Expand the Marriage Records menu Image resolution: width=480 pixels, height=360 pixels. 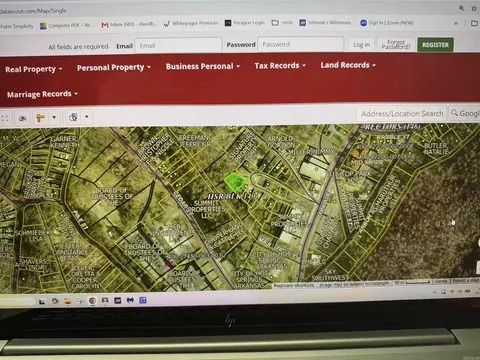[42, 94]
